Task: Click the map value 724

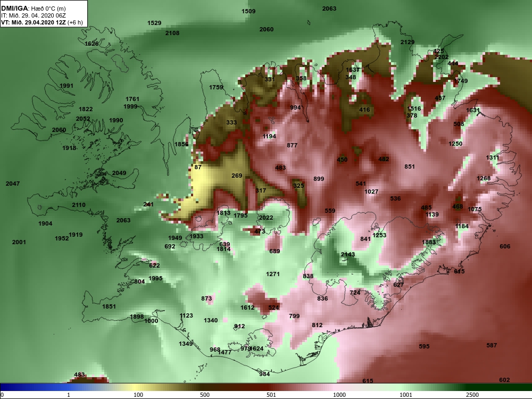Action: tap(355, 293)
